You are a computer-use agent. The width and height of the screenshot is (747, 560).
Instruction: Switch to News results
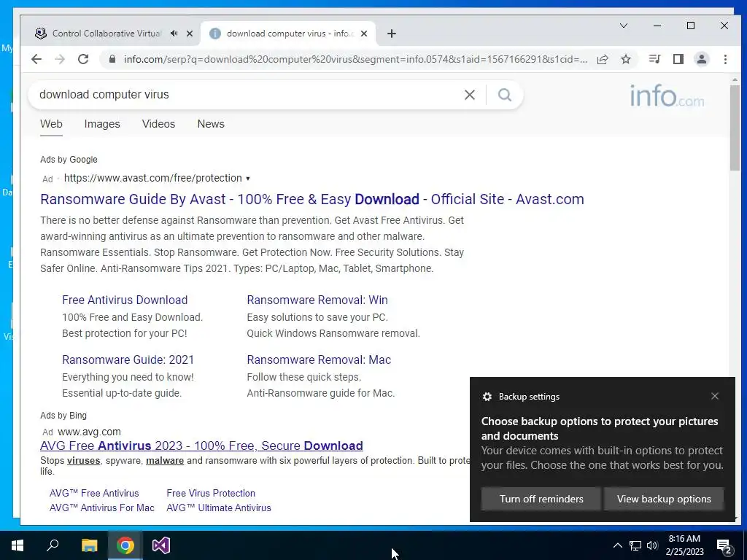click(211, 124)
